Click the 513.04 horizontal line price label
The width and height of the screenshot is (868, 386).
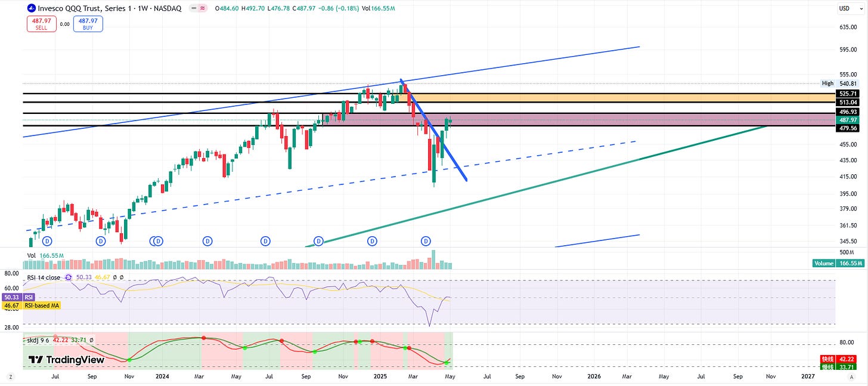[847, 103]
